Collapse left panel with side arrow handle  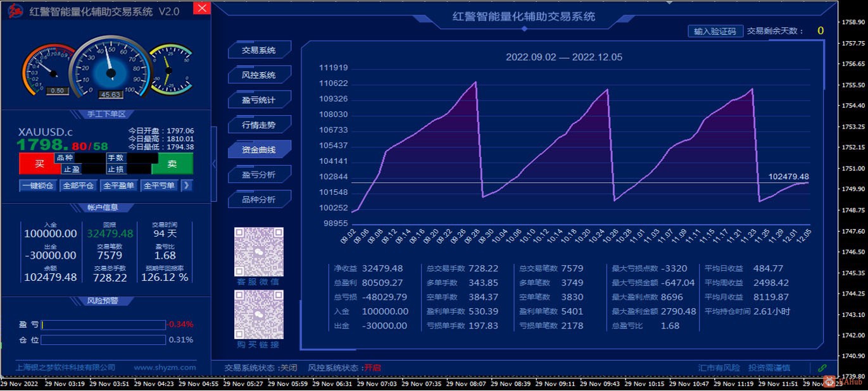tap(214, 164)
